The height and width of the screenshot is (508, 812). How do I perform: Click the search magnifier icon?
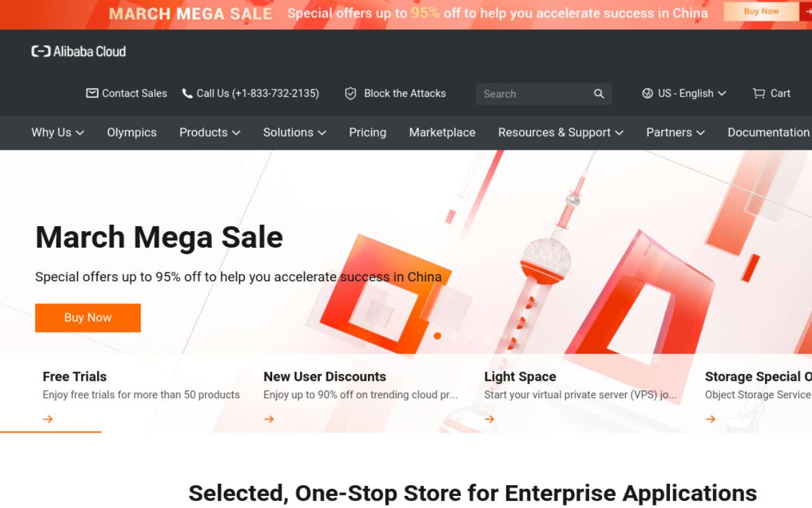click(x=599, y=94)
